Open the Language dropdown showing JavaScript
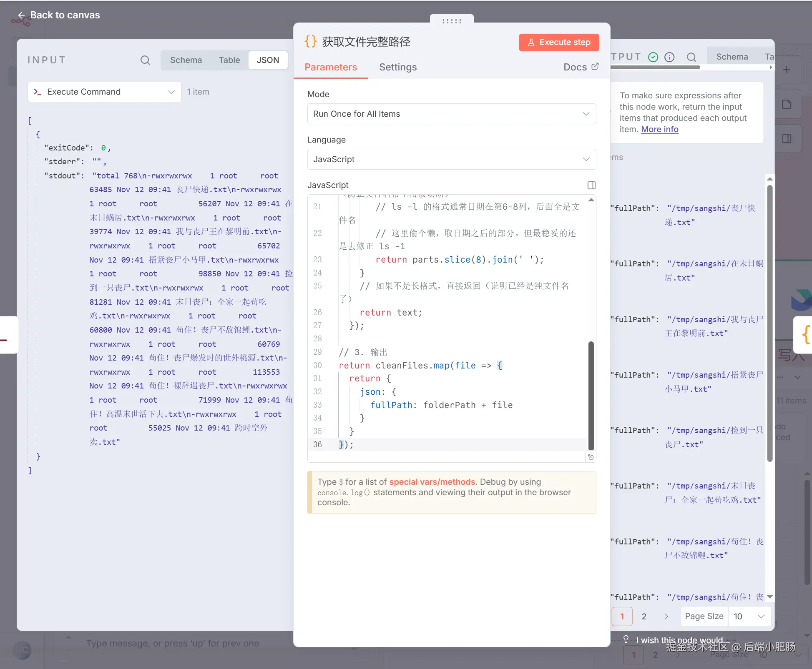The height and width of the screenshot is (669, 812). click(451, 159)
